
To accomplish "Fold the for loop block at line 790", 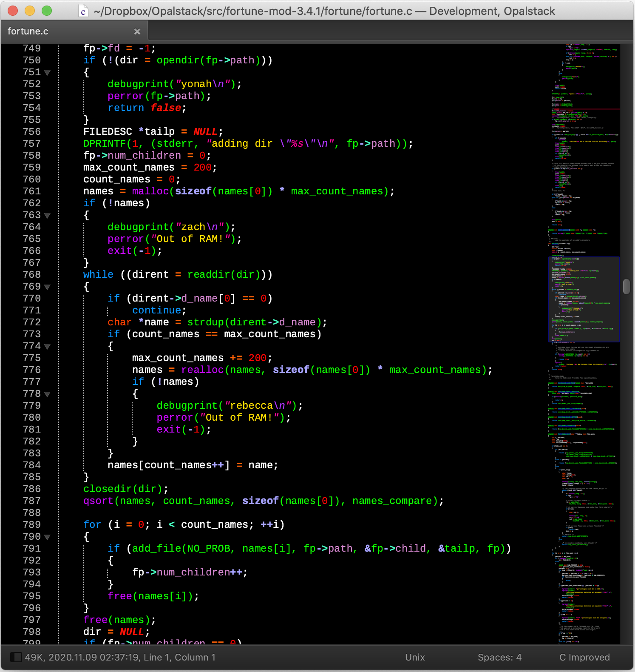I will click(48, 537).
